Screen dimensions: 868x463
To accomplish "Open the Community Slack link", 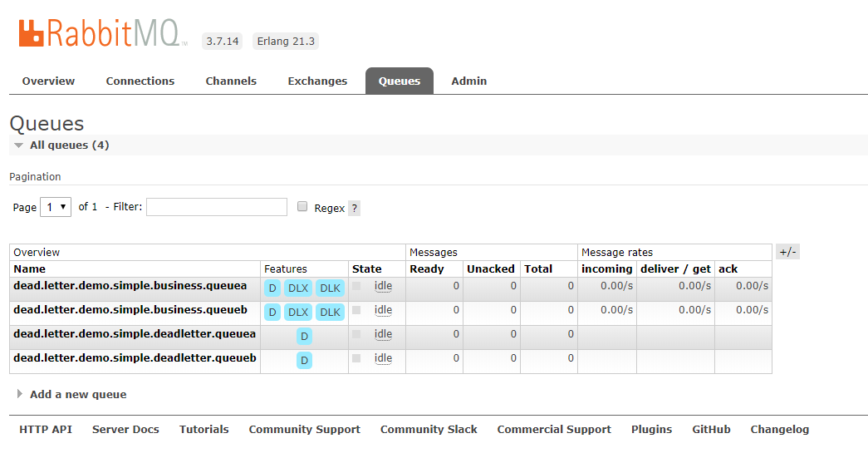I will (429, 429).
